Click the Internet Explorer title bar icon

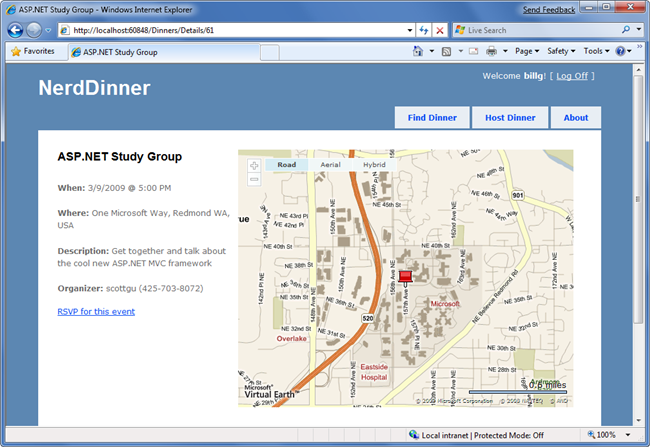pos(11,10)
